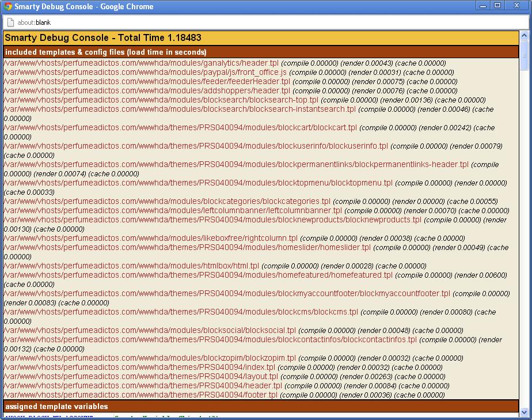The height and width of the screenshot is (420, 532).
Task: Click the Chrome logo icon in title bar
Action: (8, 6)
